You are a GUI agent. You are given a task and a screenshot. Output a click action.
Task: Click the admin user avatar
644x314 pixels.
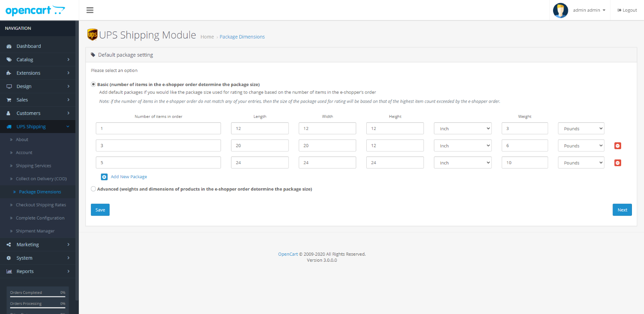[560, 10]
